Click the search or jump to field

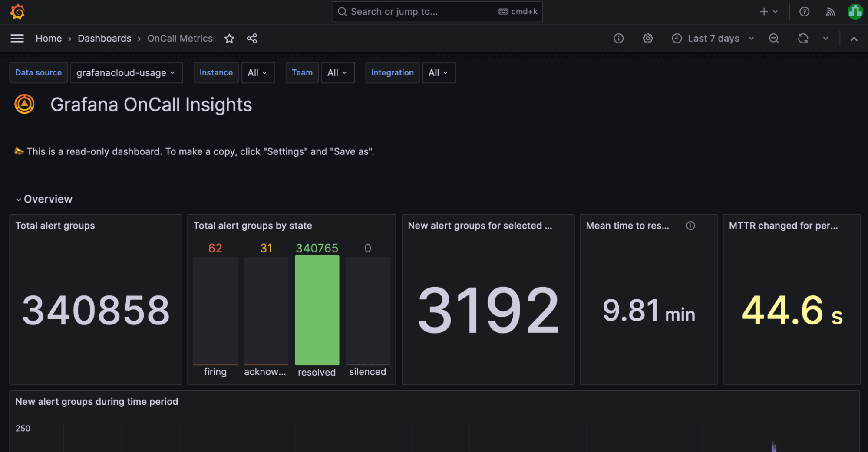click(437, 12)
